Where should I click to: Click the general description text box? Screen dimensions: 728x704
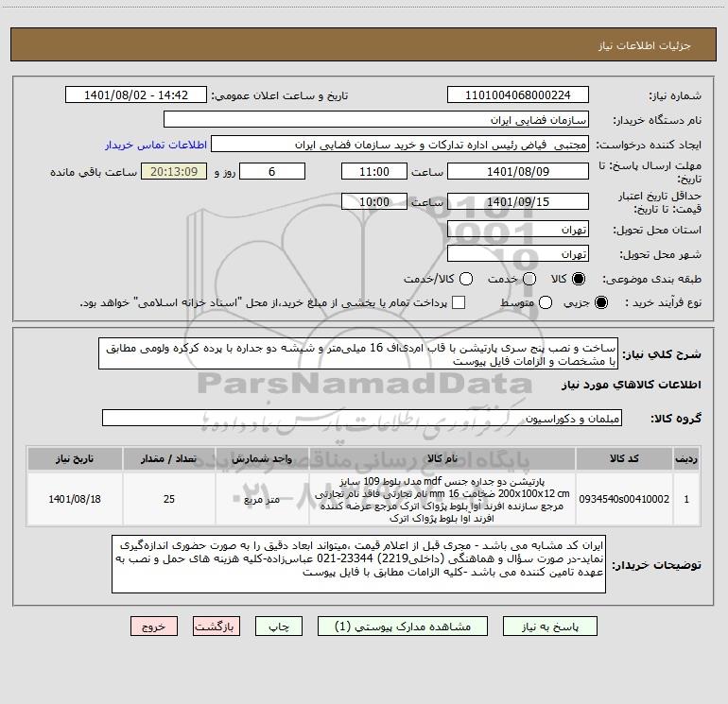358,353
